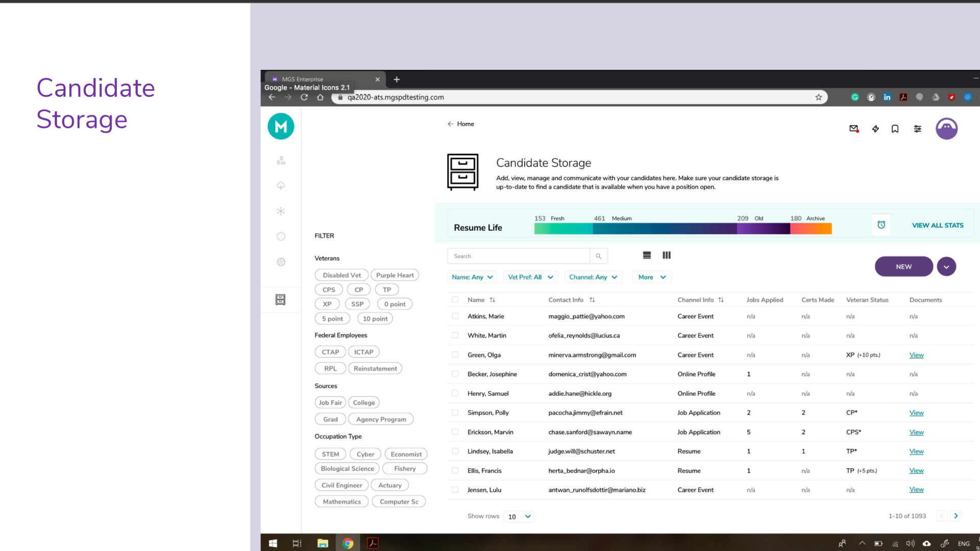Click the Medium segment of Resume Life bar
This screenshot has height=551, width=980.
(664, 229)
